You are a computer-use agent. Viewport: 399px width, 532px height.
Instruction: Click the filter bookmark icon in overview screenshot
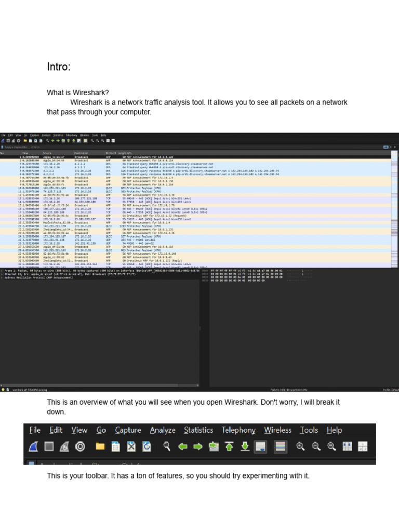pyautogui.click(x=3, y=147)
